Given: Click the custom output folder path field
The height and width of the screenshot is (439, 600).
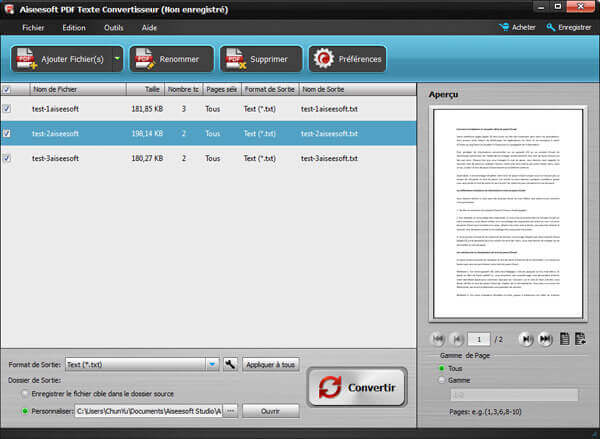Looking at the screenshot, I should 148,411.
